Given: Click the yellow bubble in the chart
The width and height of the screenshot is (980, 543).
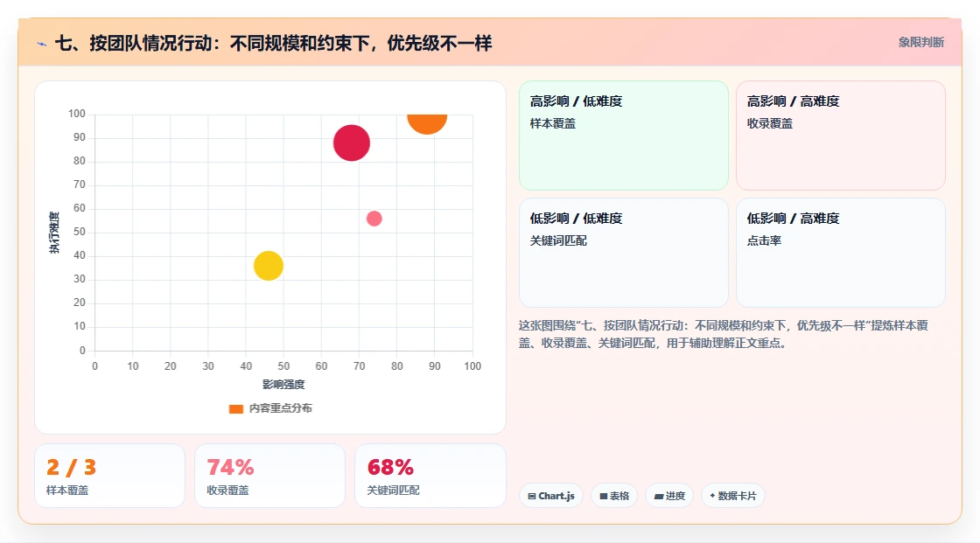Looking at the screenshot, I should click(268, 266).
